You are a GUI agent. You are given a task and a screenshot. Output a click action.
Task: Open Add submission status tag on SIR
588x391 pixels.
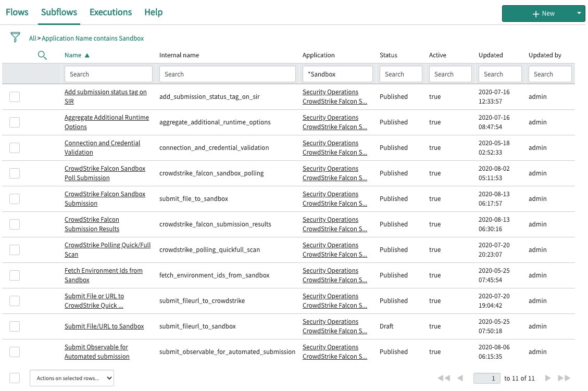(x=105, y=97)
